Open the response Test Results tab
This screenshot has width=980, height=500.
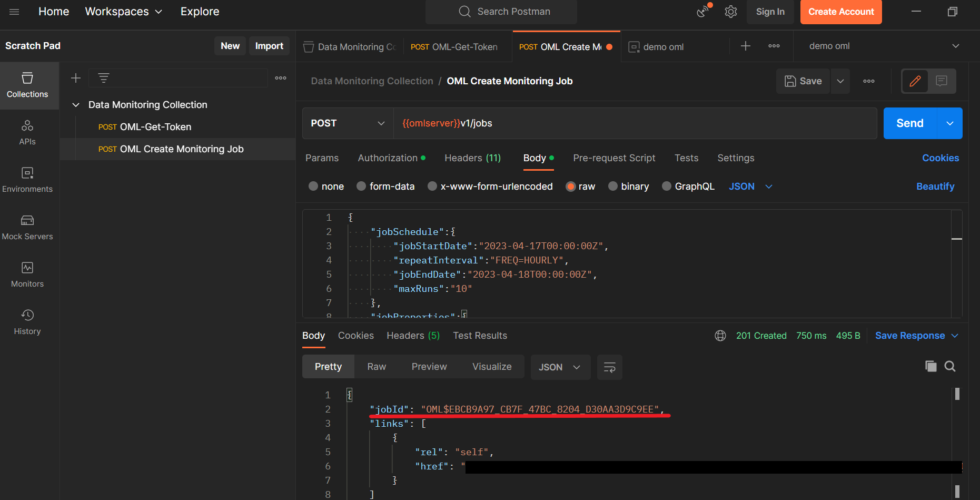pyautogui.click(x=480, y=336)
